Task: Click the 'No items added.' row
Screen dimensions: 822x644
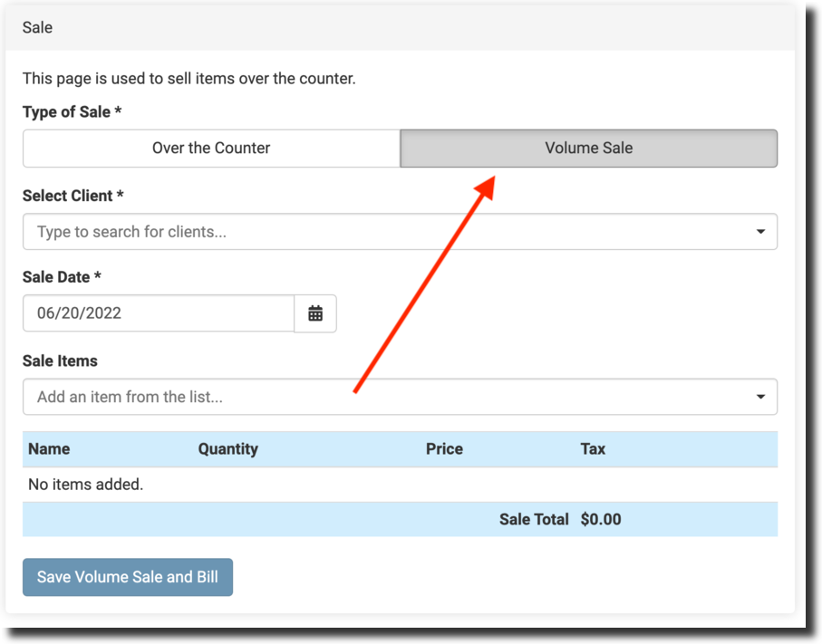Action: point(86,485)
